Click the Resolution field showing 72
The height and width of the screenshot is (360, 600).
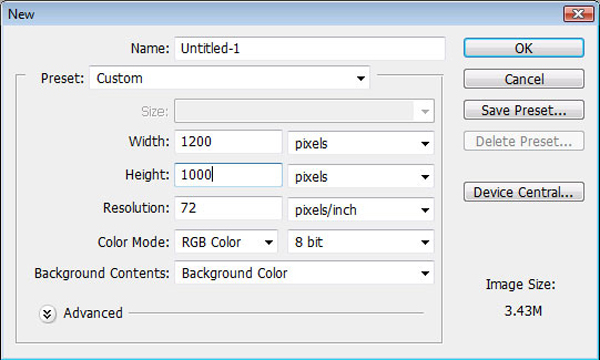228,208
